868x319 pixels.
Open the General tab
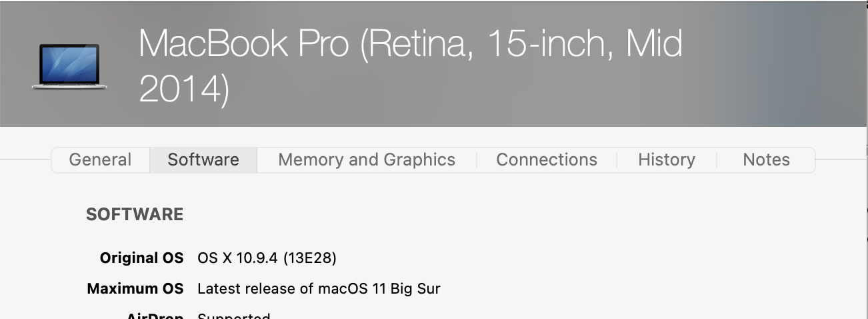coord(100,160)
